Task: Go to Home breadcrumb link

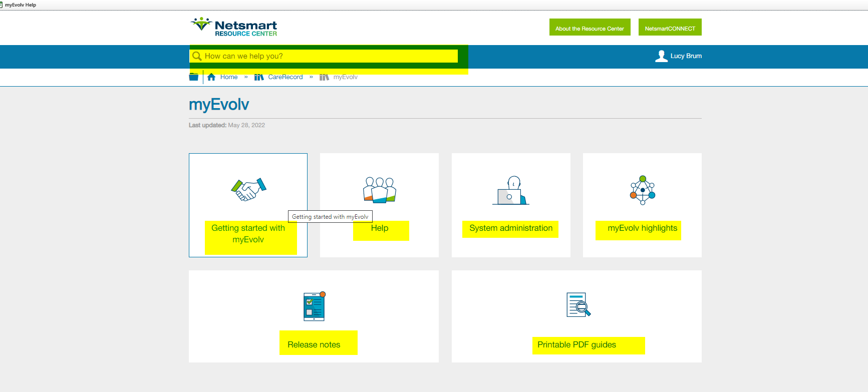Action: coord(229,77)
